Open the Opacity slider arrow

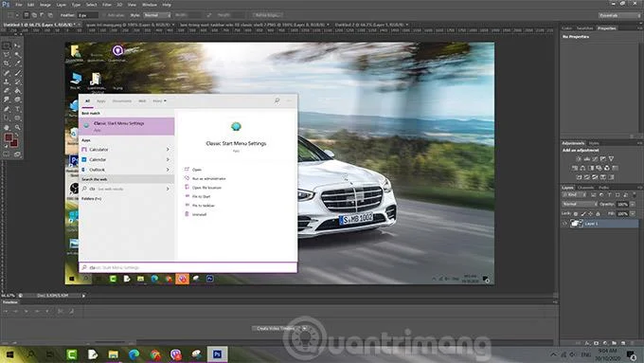coord(633,205)
